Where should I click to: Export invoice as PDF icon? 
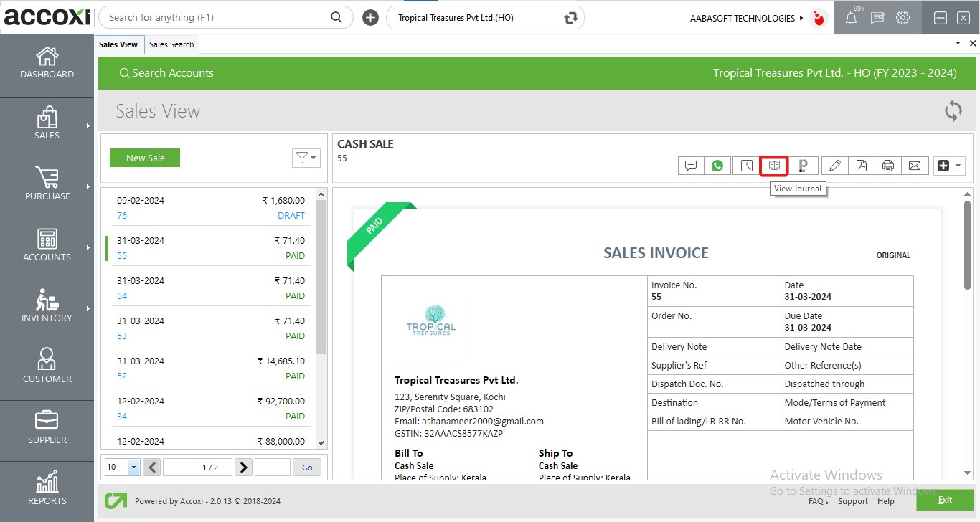[x=861, y=166]
